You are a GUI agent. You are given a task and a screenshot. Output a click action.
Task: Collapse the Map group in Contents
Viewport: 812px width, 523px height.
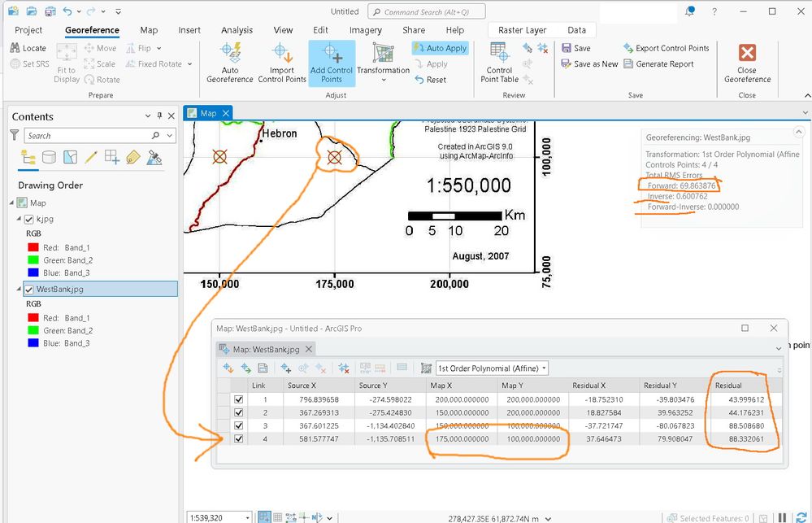12,203
